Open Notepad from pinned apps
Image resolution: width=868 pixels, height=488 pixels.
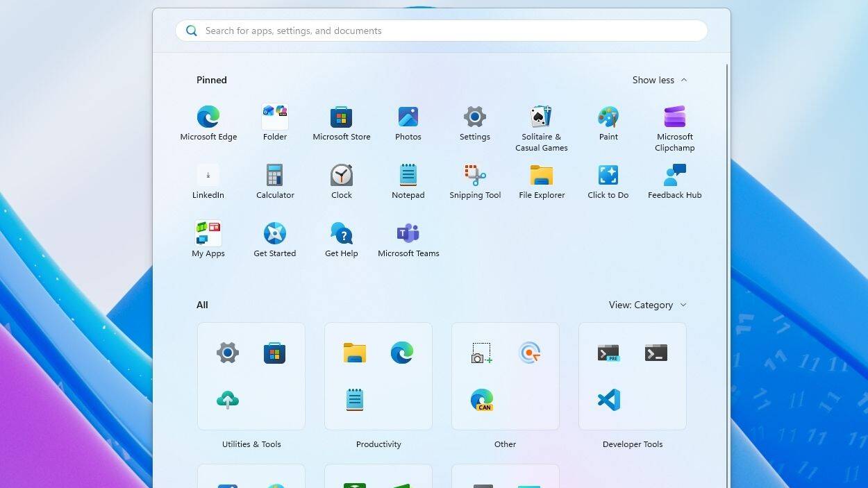[x=408, y=182]
